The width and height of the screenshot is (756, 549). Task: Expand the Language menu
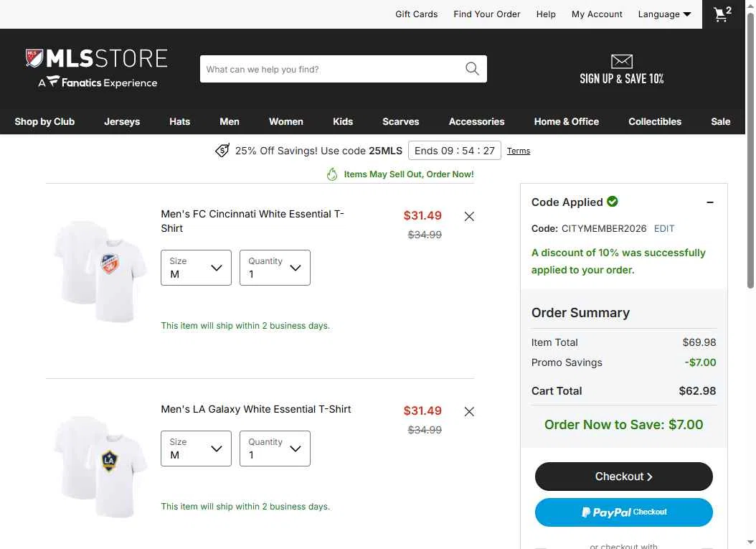point(664,14)
